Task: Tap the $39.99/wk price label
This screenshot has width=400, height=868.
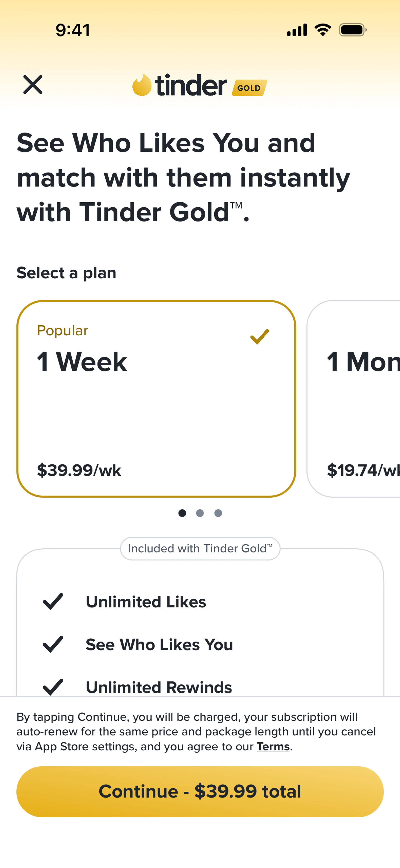Action: 79,470
